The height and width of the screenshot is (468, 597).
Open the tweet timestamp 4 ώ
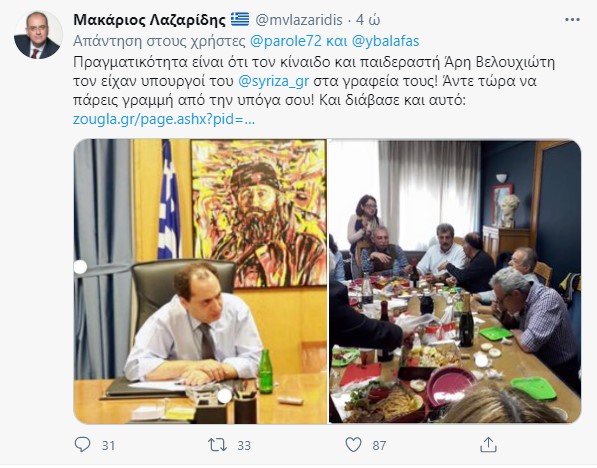[x=368, y=20]
